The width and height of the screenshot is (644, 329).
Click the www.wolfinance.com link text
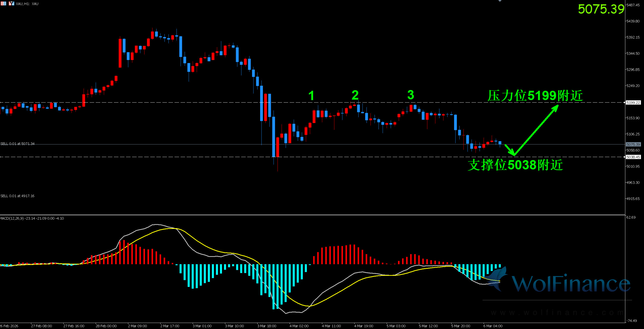pyautogui.click(x=557, y=312)
